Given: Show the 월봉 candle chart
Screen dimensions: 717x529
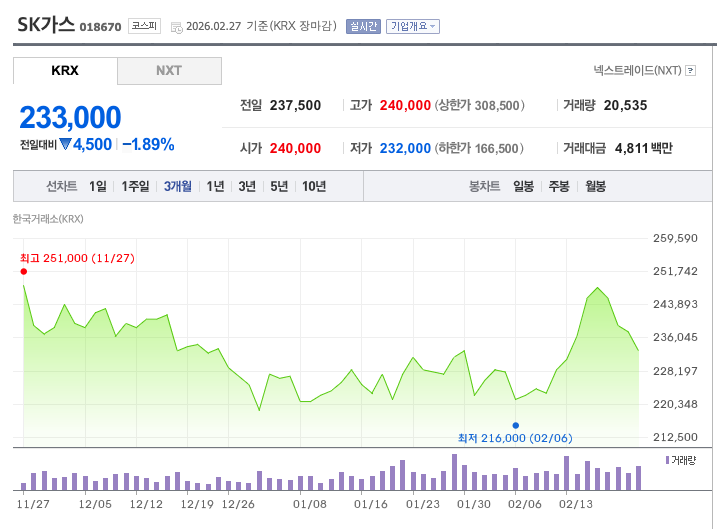Looking at the screenshot, I should pos(595,186).
